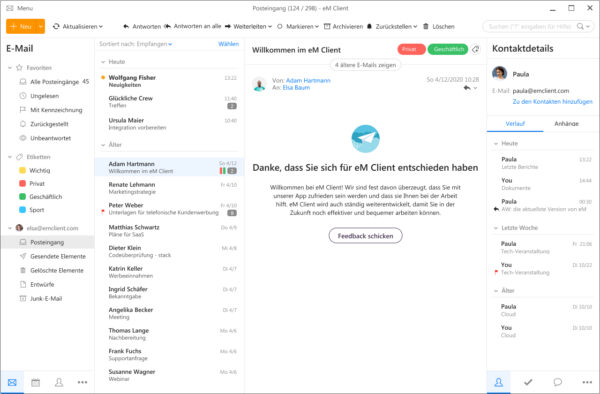Collapse the Letzte Woche group in Verlauf

click(x=496, y=228)
